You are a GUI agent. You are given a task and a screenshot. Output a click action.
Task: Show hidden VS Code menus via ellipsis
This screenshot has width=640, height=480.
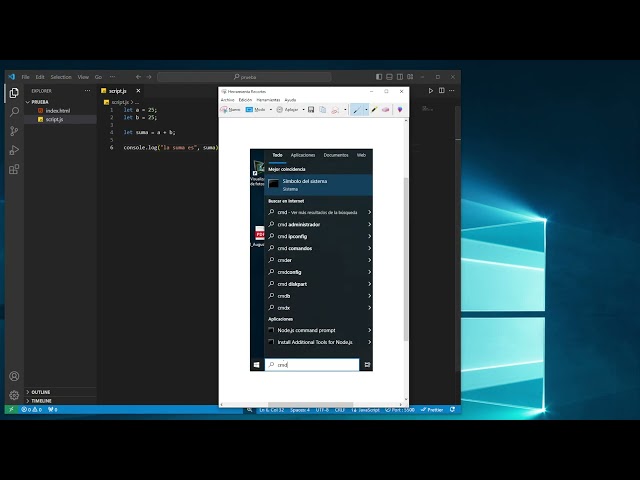[112, 77]
